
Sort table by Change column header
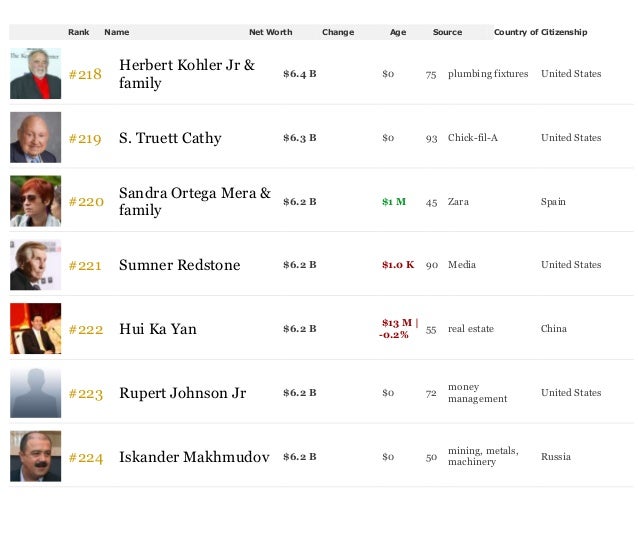[338, 32]
